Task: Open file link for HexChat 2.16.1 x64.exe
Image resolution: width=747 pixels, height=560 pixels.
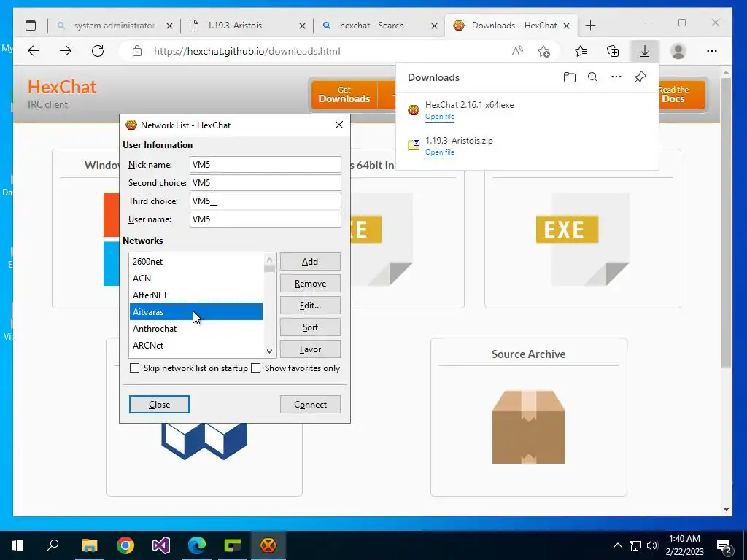Action: 440,117
